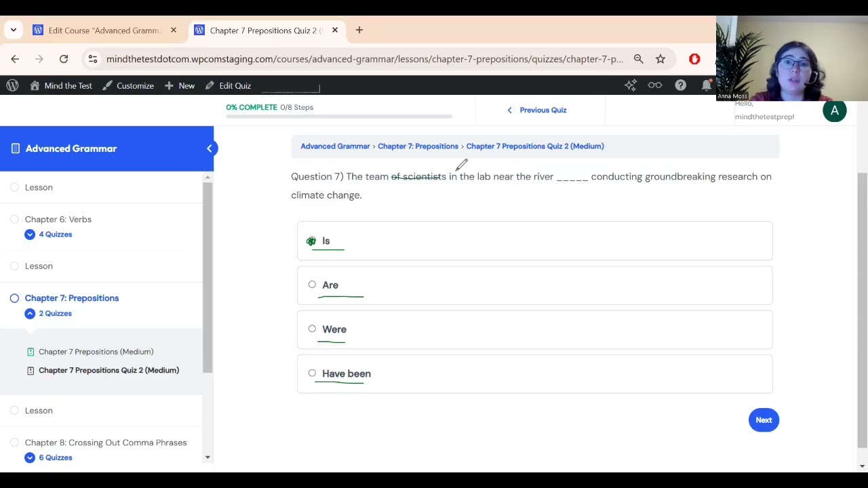Expand 6 Quizzes under Chapter 8

pyautogui.click(x=48, y=457)
